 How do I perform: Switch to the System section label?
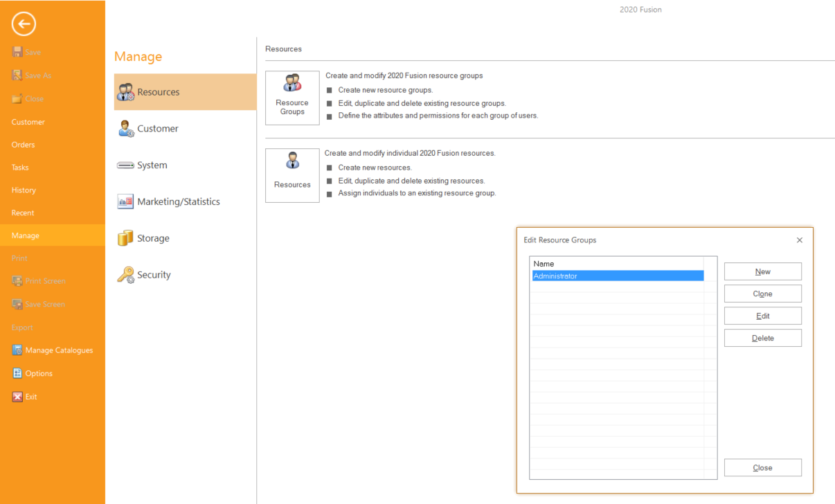152,165
